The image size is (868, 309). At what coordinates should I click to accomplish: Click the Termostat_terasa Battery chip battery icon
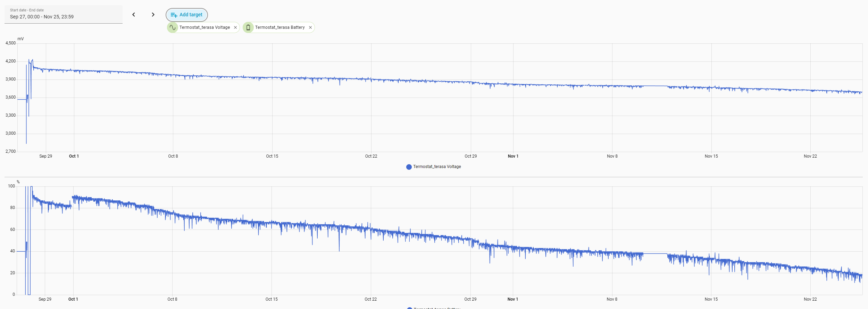click(x=248, y=27)
